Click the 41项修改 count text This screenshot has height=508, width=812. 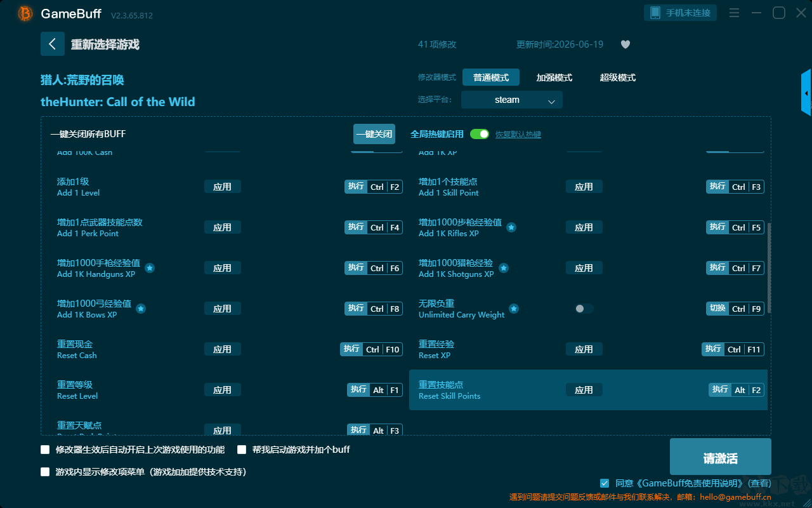(x=437, y=44)
